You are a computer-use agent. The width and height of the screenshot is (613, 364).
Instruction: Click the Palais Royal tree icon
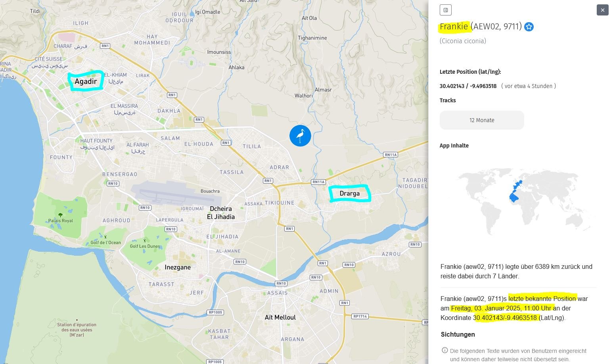point(60,215)
